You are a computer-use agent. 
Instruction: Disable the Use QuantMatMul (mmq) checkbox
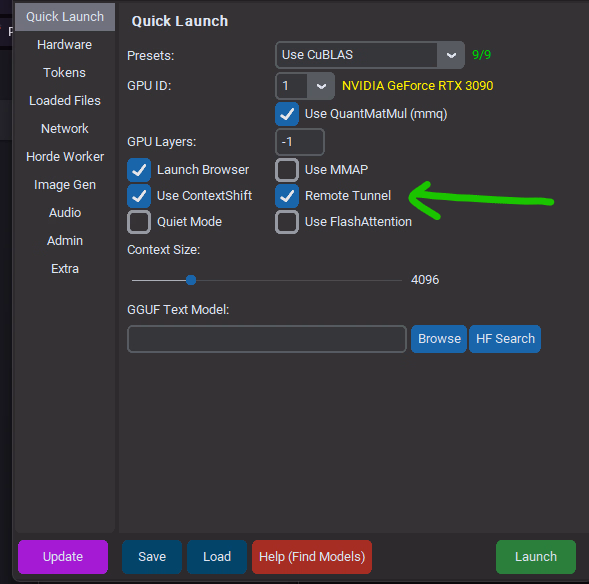click(287, 114)
